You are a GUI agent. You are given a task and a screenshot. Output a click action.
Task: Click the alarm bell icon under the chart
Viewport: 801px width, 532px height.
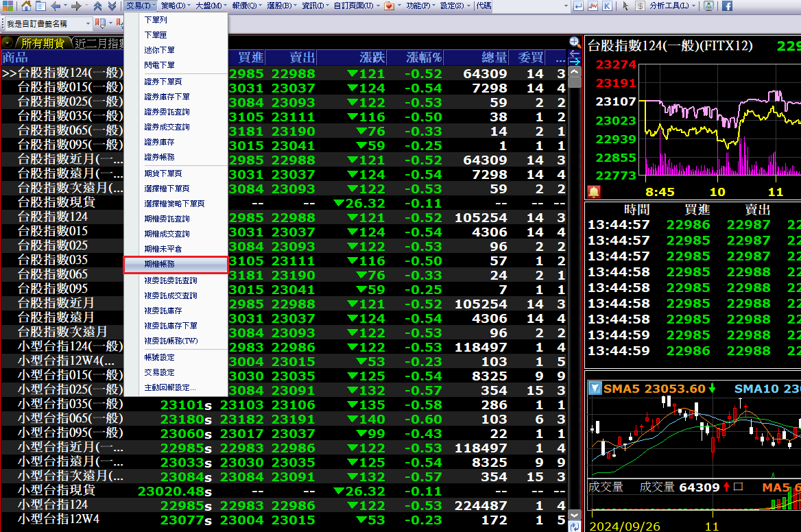[594, 192]
